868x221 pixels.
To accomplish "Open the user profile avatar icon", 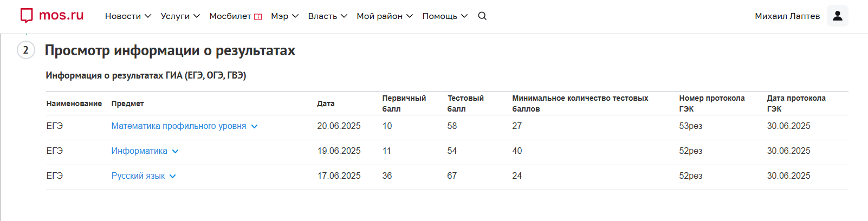I will pos(837,16).
